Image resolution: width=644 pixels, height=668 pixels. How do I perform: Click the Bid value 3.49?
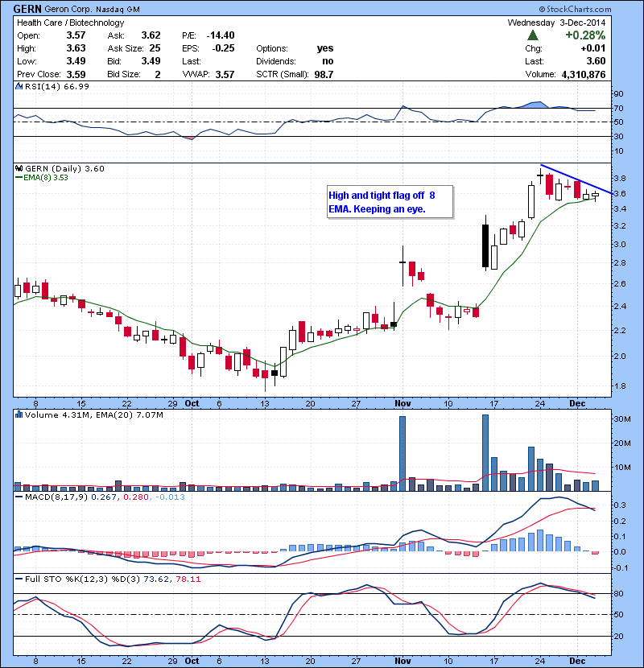(x=151, y=61)
